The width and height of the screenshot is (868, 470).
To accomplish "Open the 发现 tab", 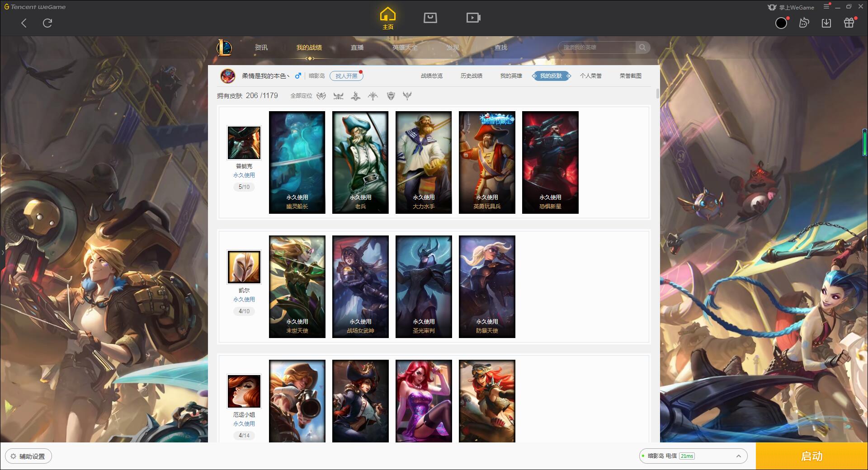I will coord(453,47).
